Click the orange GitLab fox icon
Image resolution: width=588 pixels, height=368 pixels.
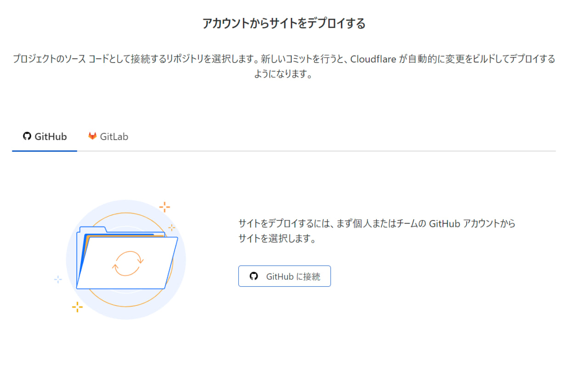pyautogui.click(x=92, y=136)
